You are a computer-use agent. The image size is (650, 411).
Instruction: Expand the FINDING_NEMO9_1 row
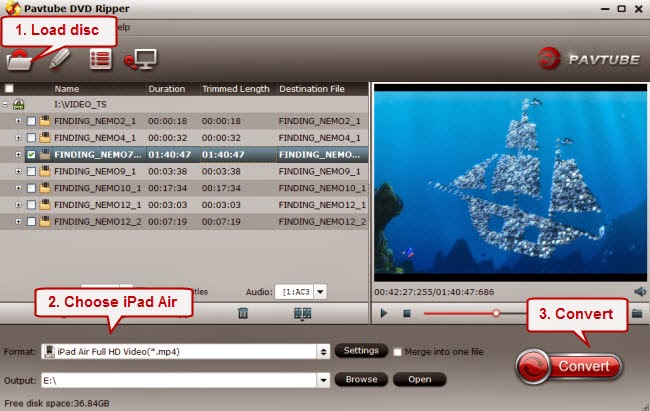[18, 171]
